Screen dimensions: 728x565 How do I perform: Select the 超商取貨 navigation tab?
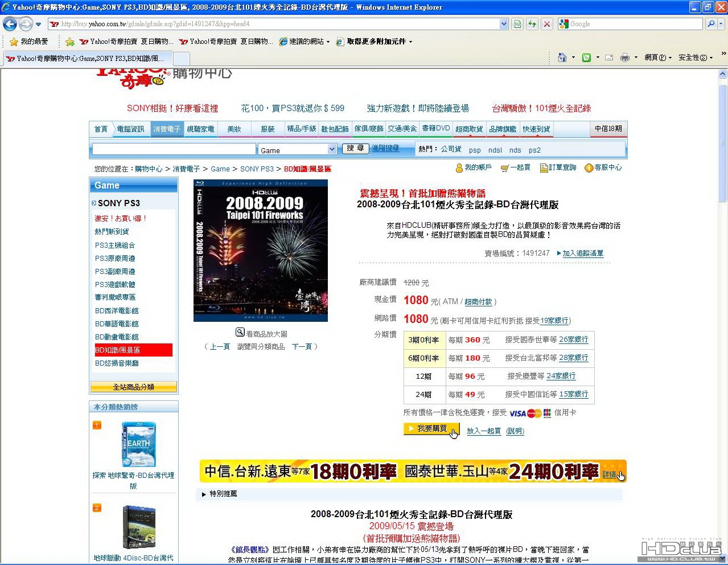click(x=469, y=129)
